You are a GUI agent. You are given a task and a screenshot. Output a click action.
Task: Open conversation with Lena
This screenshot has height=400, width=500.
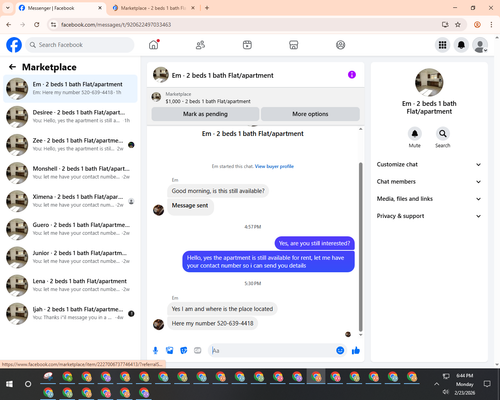tap(70, 286)
